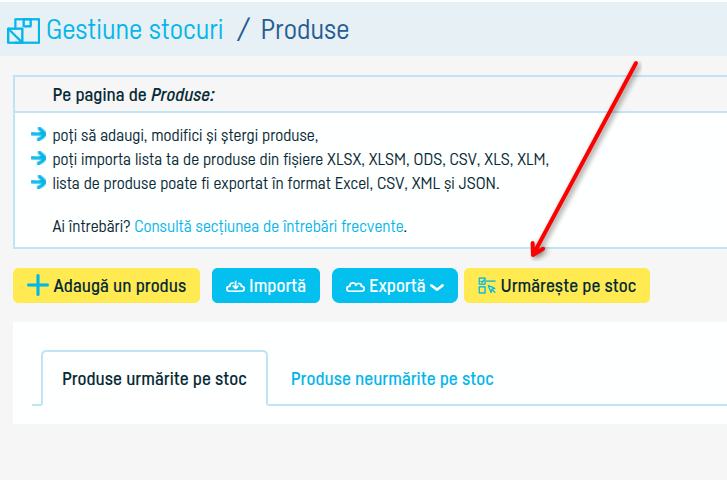Image resolution: width=727 pixels, height=480 pixels.
Task: Select the Produse breadcrumb title
Action: pos(305,30)
